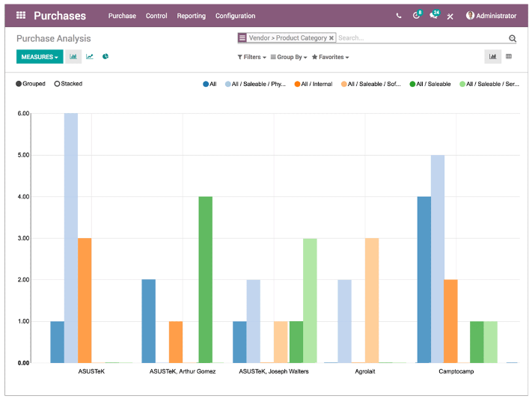Open the Filters dropdown
This screenshot has height=399, width=532.
[x=251, y=57]
